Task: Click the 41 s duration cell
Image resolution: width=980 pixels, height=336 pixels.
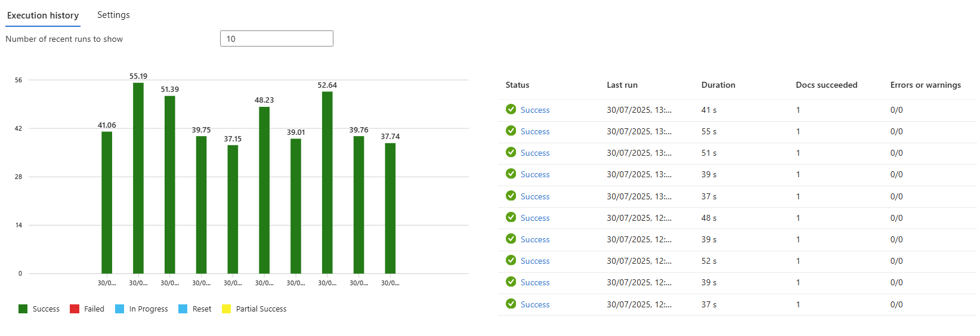Action: pyautogui.click(x=709, y=110)
